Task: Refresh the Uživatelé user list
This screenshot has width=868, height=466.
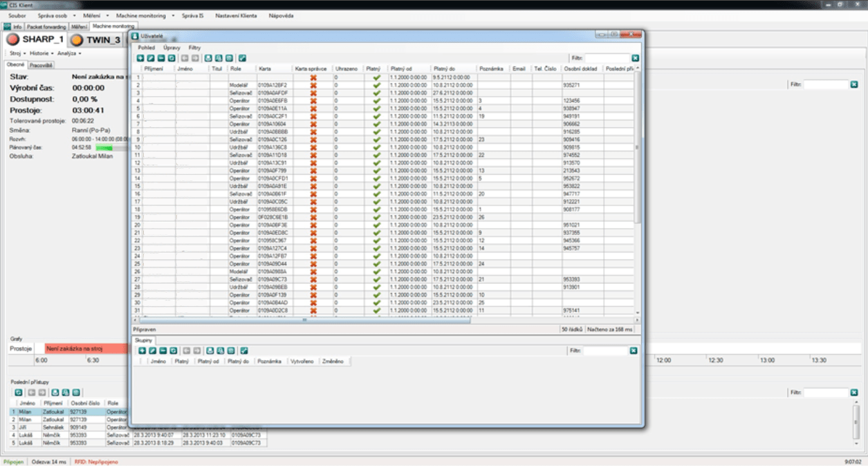Action: click(x=172, y=59)
